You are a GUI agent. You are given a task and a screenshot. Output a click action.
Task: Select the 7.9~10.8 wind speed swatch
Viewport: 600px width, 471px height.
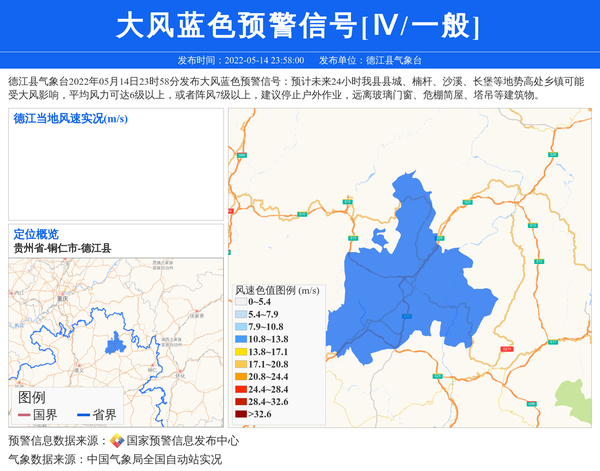point(240,327)
